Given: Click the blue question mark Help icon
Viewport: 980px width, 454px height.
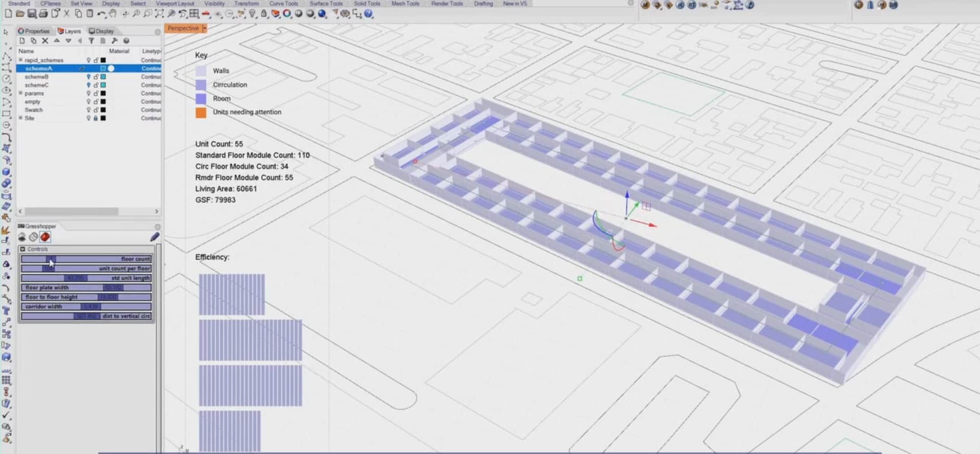Looking at the screenshot, I should tap(369, 14).
